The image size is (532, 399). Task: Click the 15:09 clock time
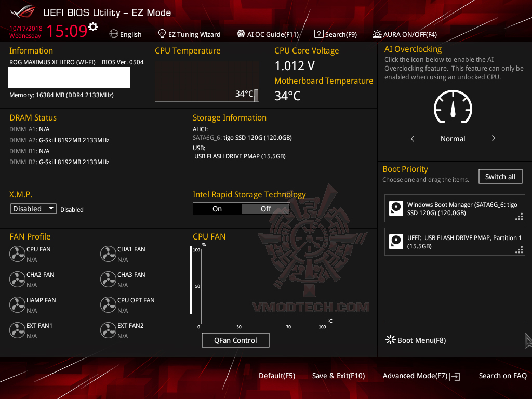tap(67, 31)
